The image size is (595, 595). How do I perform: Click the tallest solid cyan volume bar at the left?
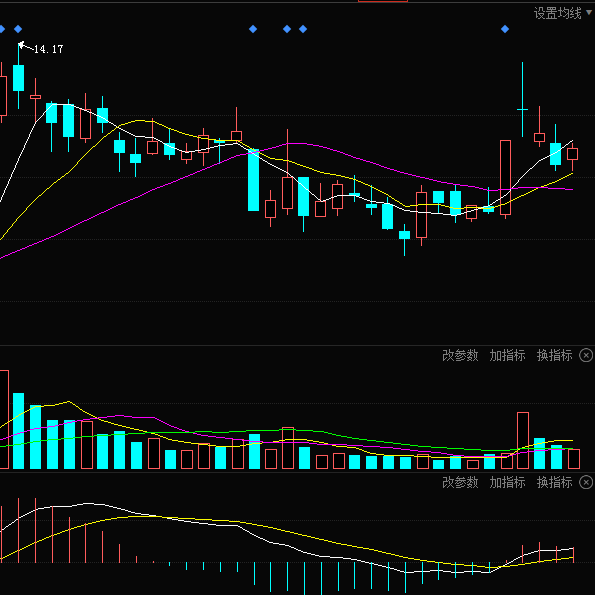pyautogui.click(x=19, y=431)
